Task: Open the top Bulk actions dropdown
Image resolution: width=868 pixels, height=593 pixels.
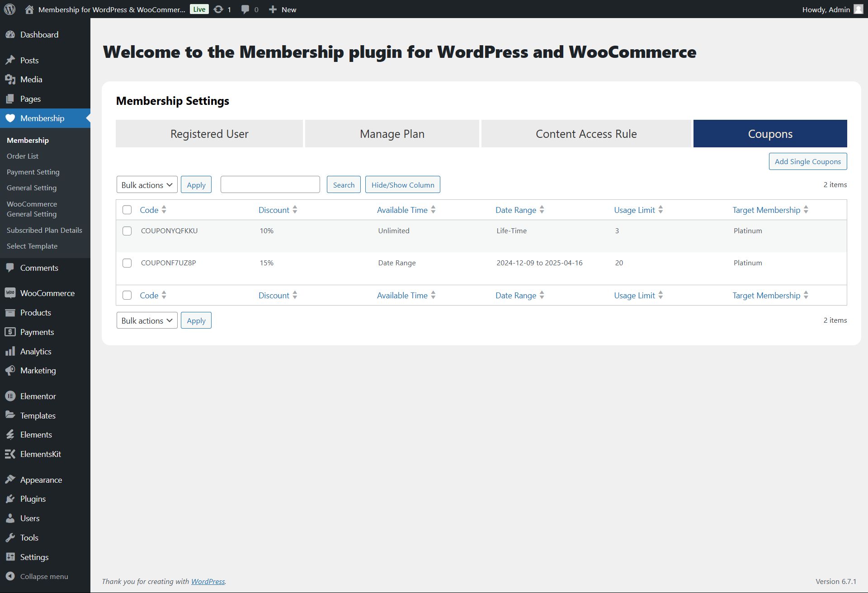Action: click(x=147, y=185)
